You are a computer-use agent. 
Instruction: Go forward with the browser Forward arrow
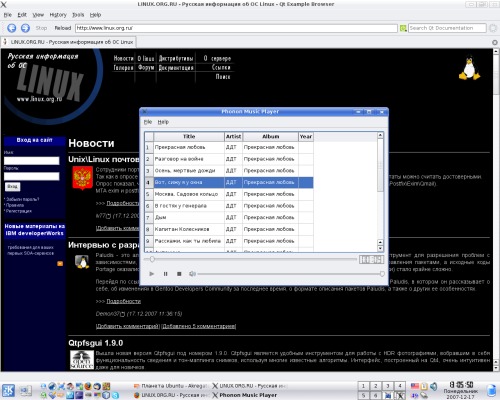point(25,28)
